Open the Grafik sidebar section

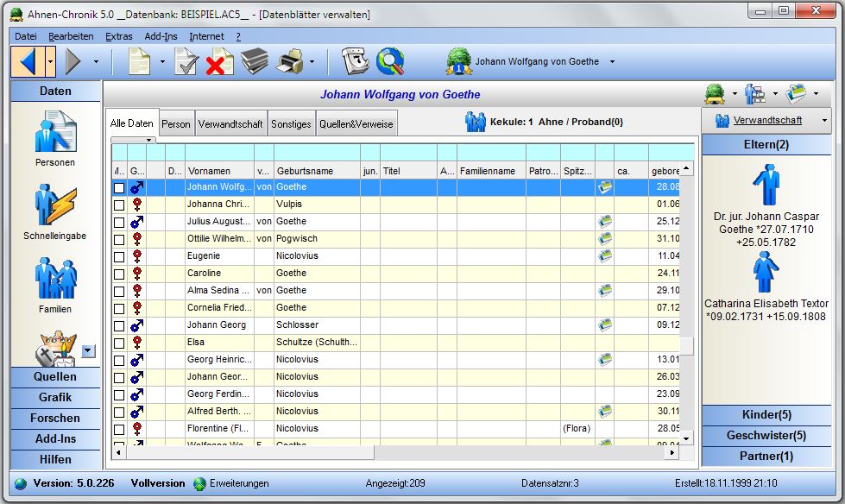pyautogui.click(x=55, y=398)
